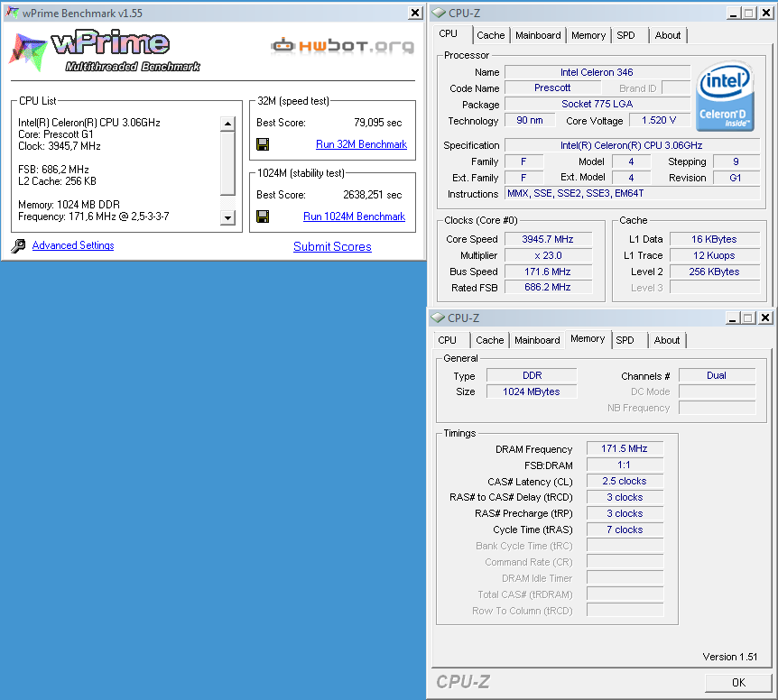Open the HWBOT.org logo link
Viewport: 778px width, 700px height.
pos(342,46)
